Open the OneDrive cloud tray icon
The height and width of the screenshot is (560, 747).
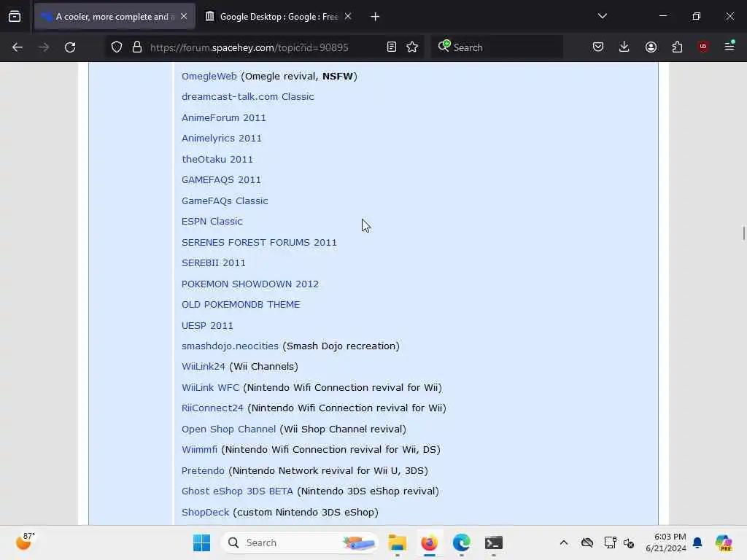tap(587, 542)
